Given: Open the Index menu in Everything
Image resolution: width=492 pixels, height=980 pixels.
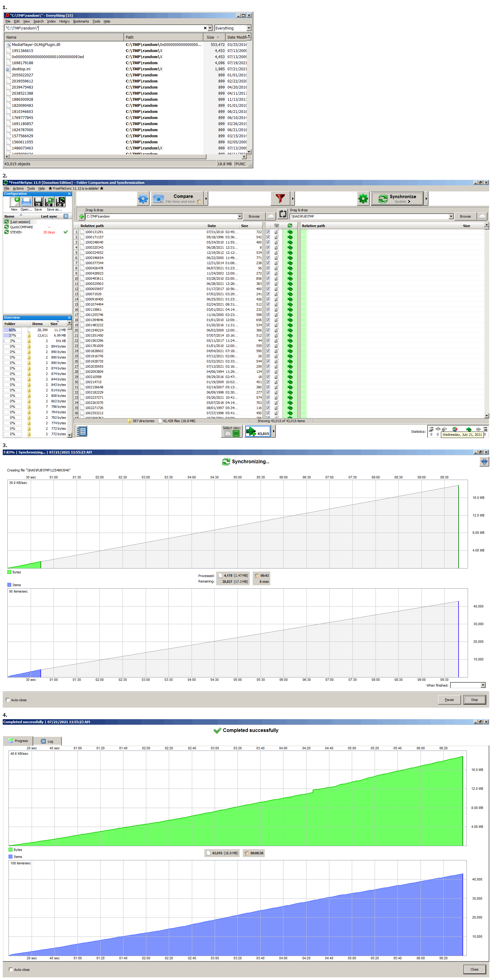Looking at the screenshot, I should 51,21.
